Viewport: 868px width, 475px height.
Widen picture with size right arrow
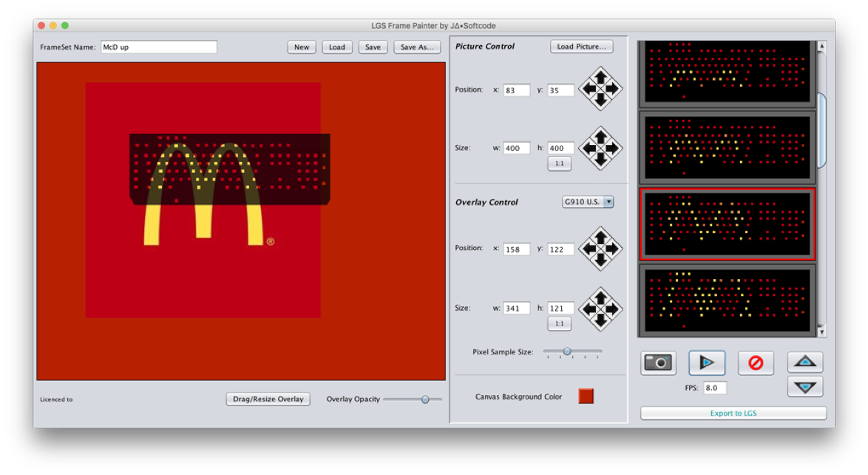pyautogui.click(x=612, y=148)
